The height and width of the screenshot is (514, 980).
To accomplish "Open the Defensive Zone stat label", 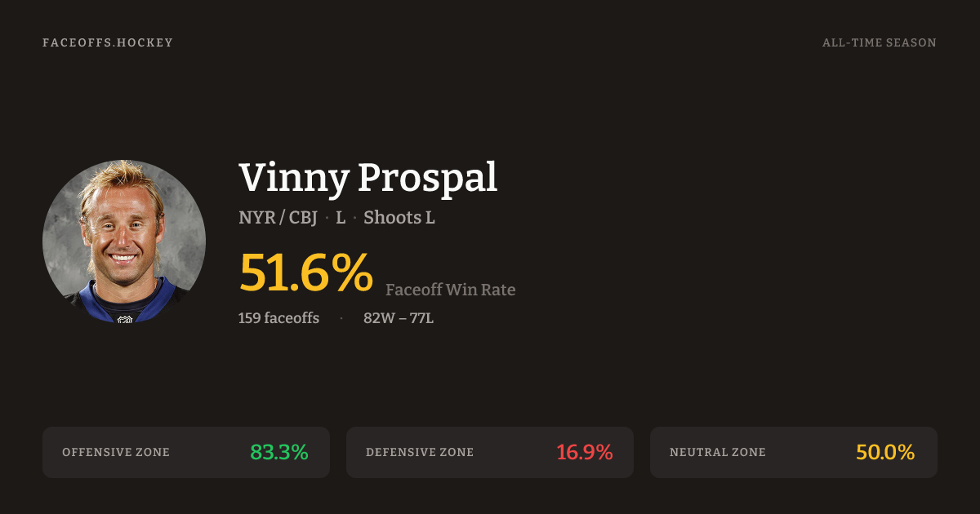I will pos(420,452).
